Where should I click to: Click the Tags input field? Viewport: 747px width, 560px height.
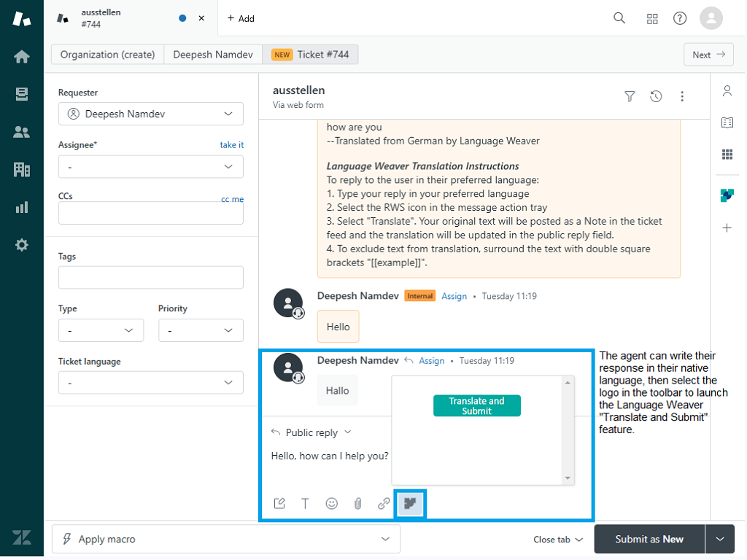[150, 278]
